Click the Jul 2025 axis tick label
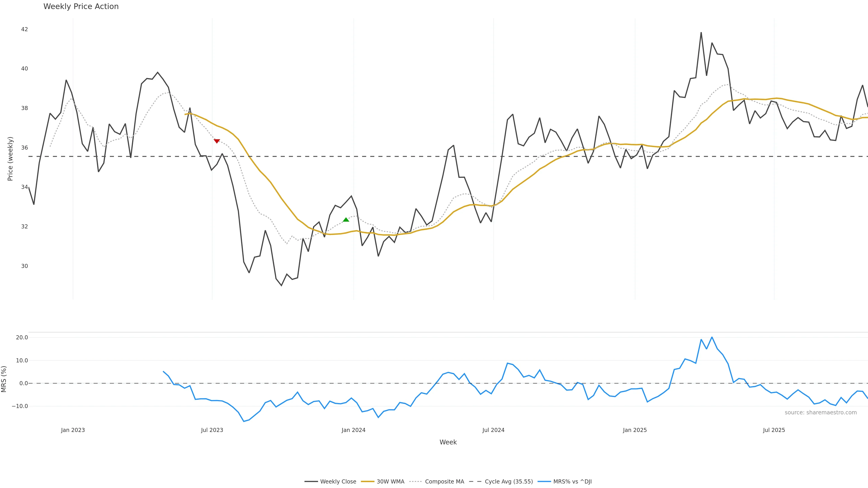Screen dimensions: 868x488 pyautogui.click(x=774, y=430)
